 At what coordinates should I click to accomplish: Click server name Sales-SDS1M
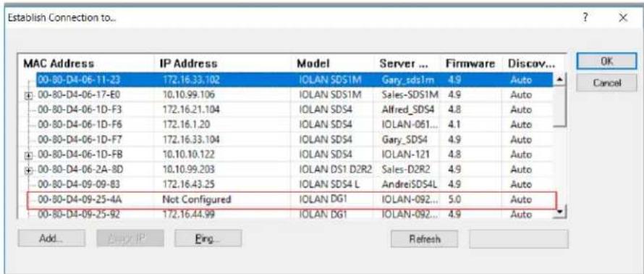tap(410, 95)
